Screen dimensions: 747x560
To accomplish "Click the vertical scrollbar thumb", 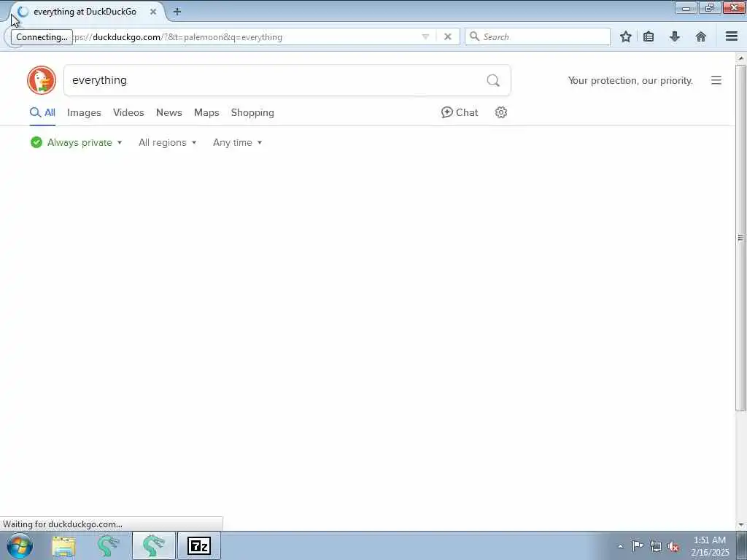I will tap(740, 238).
